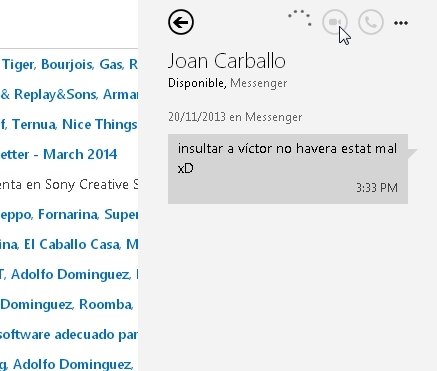The height and width of the screenshot is (371, 437).
Task: Click the contact name Joan Carballo
Action: [227, 61]
